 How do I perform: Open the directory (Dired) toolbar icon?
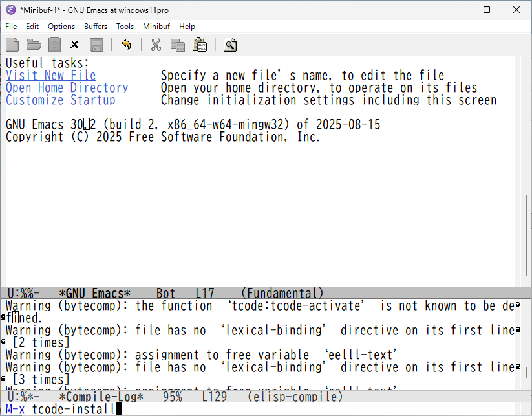[55, 45]
